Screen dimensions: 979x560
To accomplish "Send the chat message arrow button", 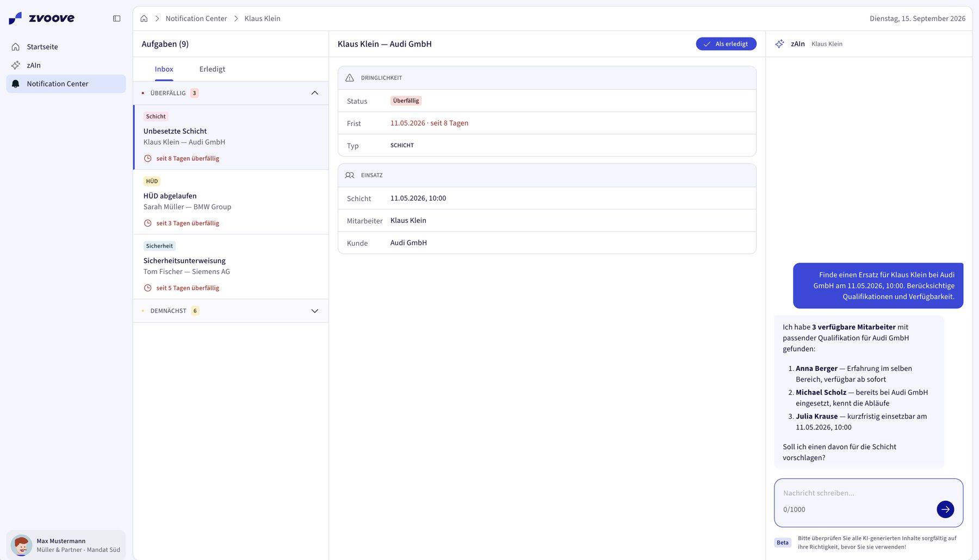I will (945, 509).
